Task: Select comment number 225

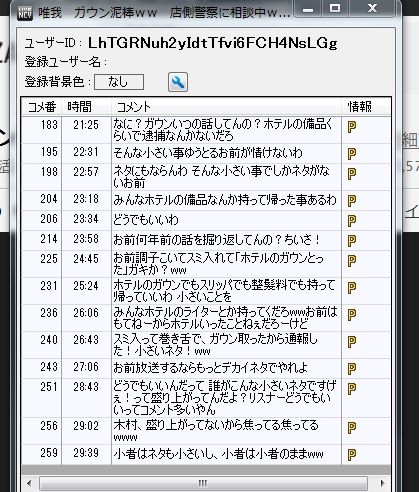Action: 49,259
